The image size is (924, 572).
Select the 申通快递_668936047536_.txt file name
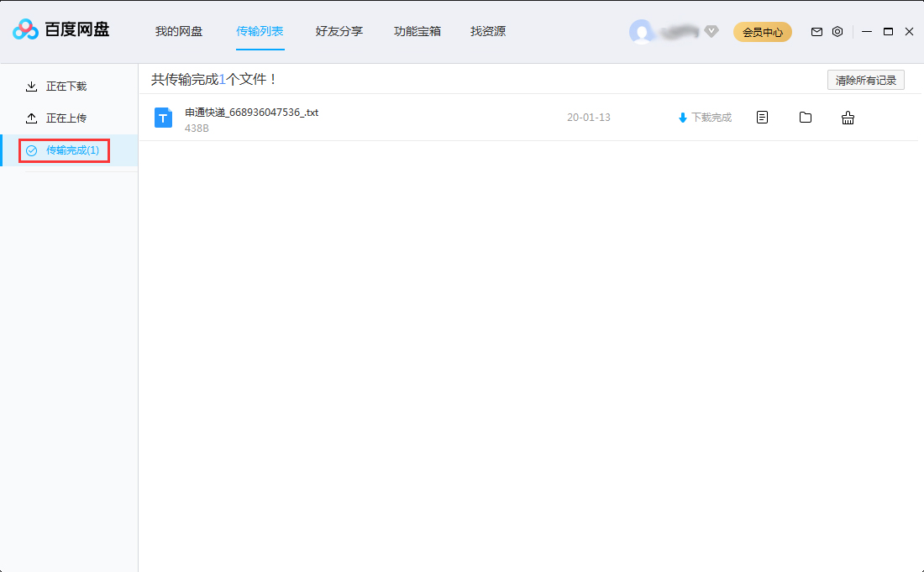(252, 111)
